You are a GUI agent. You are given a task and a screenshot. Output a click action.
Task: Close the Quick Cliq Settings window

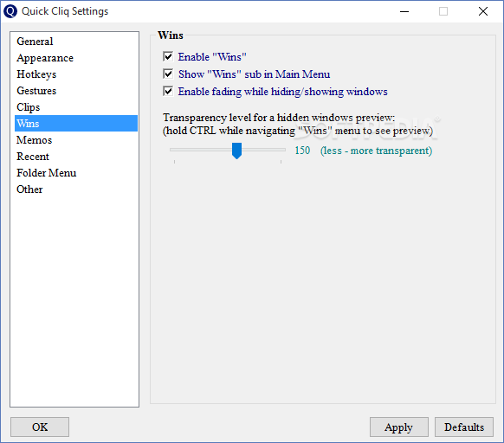point(483,11)
